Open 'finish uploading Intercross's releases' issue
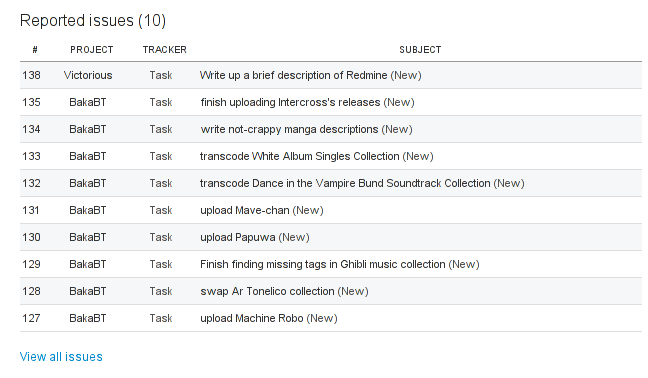 click(290, 102)
